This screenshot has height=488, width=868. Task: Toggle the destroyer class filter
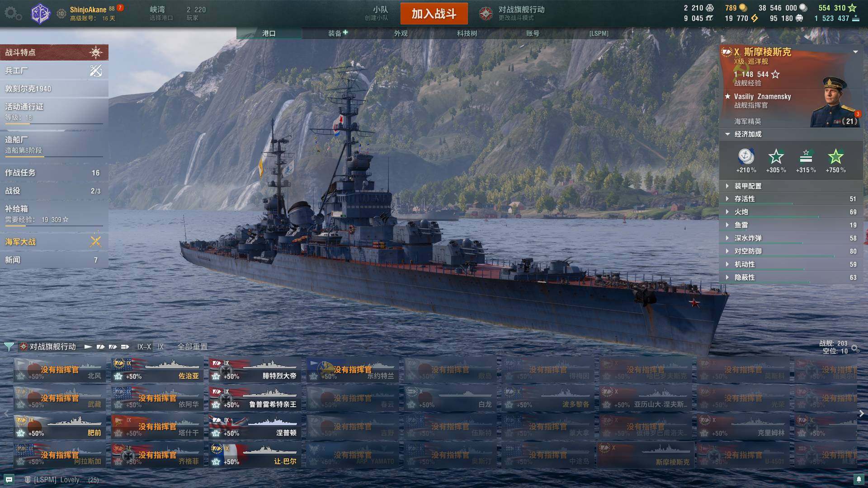coord(88,347)
